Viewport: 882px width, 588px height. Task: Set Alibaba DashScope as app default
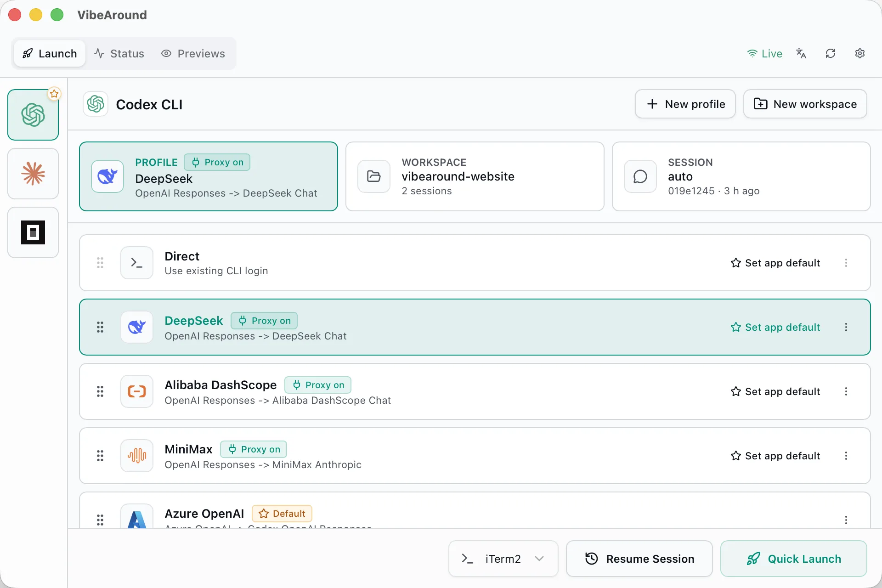(x=775, y=391)
